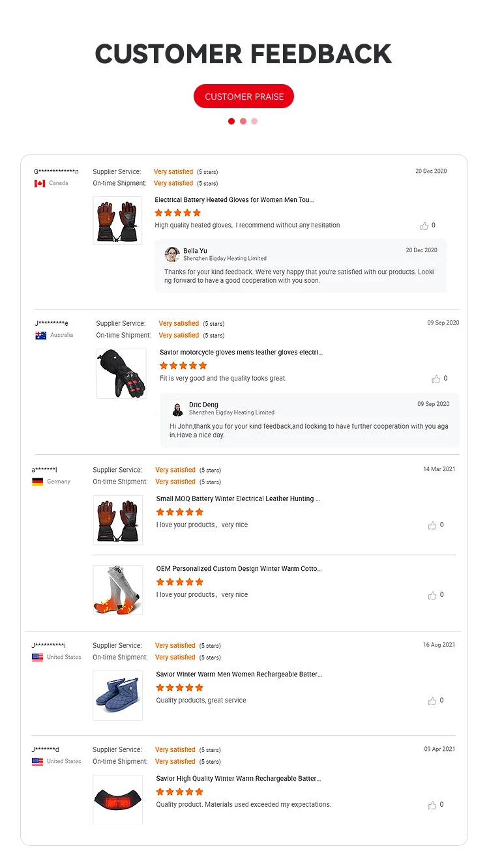Click thumbs-up on Canada heated gloves review
The image size is (489, 868).
point(424,226)
